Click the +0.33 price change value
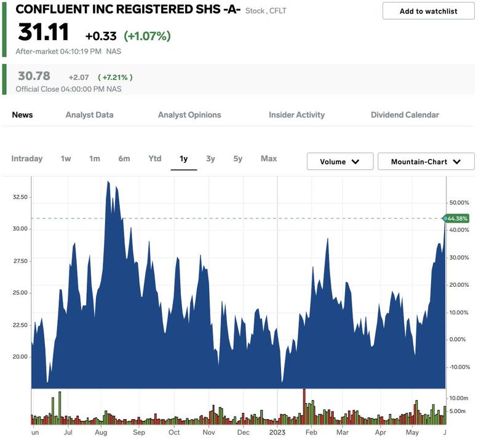Image resolution: width=492 pixels, height=448 pixels. pyautogui.click(x=101, y=36)
